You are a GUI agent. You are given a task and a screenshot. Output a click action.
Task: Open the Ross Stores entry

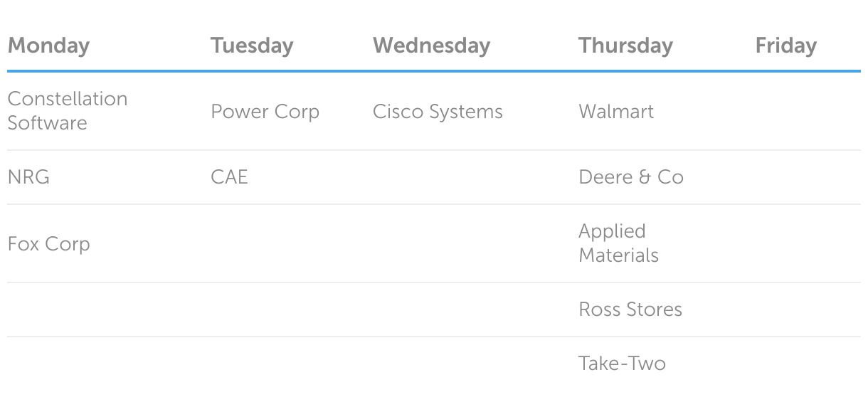coord(630,309)
